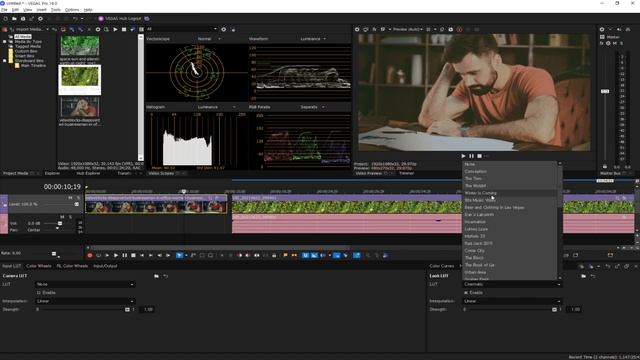Open Look LUT Interpolation Linear dropdown

[x=512, y=301]
